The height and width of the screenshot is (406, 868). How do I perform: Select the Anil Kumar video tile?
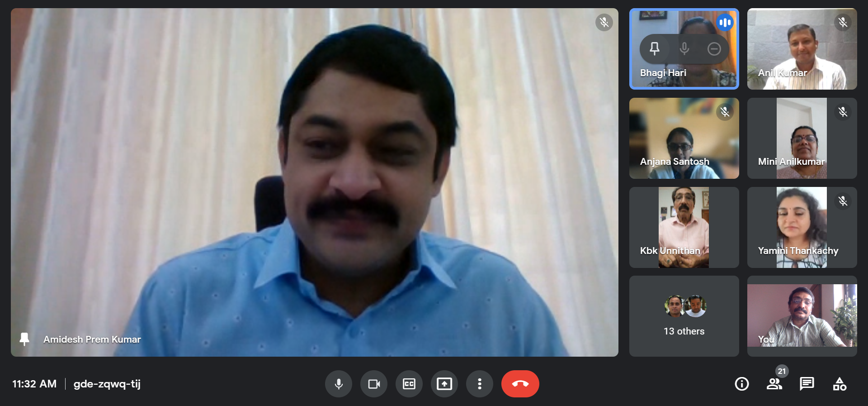[x=802, y=49]
